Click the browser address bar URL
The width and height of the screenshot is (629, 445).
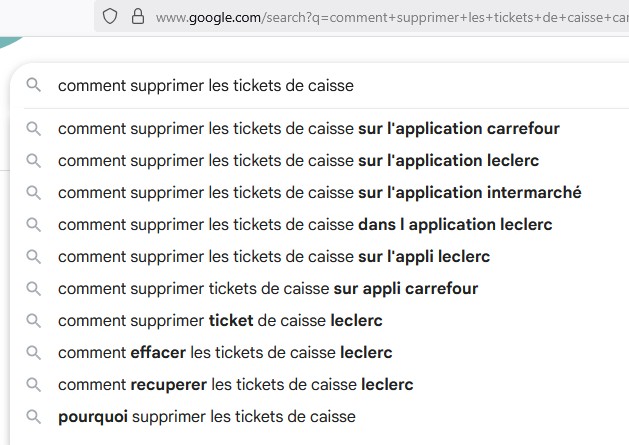(391, 17)
